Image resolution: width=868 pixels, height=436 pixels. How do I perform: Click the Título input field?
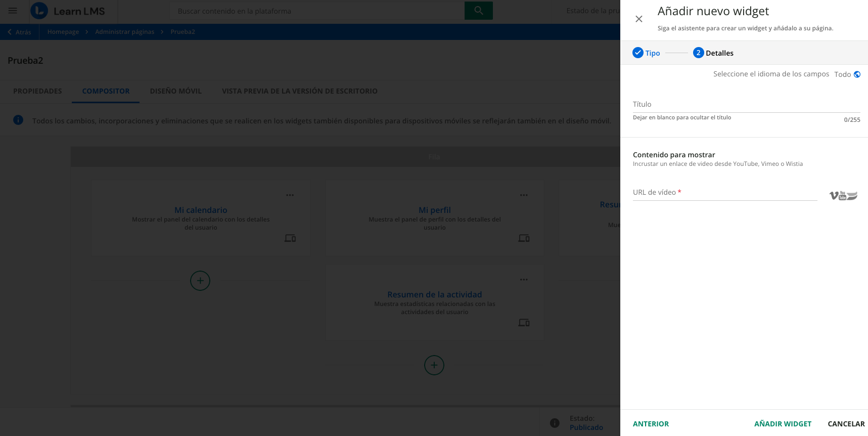pyautogui.click(x=746, y=105)
